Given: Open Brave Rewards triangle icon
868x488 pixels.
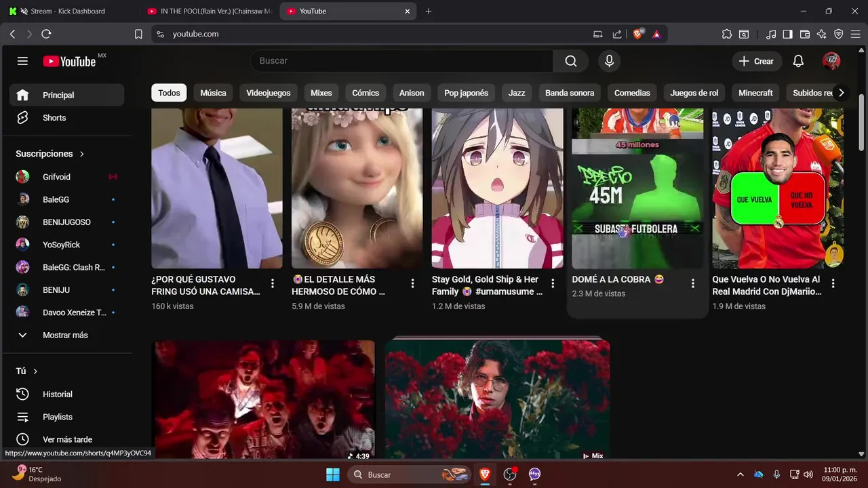Looking at the screenshot, I should [x=656, y=34].
